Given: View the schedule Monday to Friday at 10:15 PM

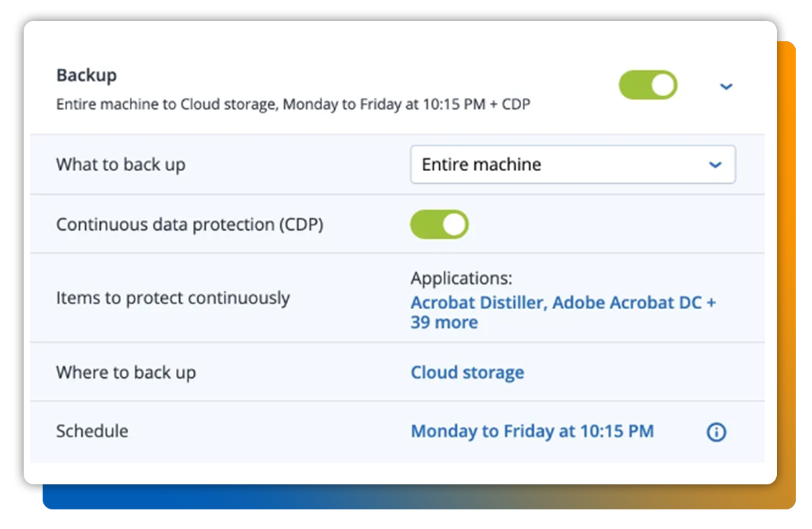Looking at the screenshot, I should tap(531, 431).
